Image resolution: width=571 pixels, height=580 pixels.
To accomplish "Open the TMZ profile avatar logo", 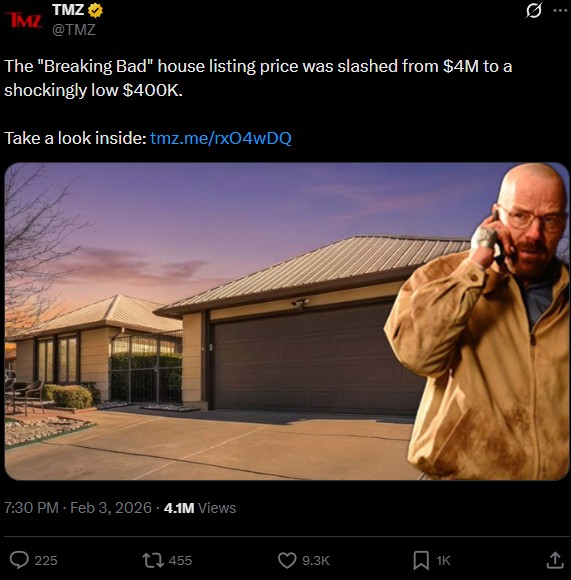I will (x=24, y=20).
